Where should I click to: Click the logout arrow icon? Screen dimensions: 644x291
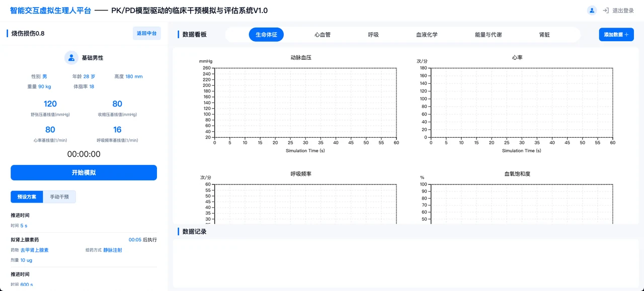[x=606, y=11]
